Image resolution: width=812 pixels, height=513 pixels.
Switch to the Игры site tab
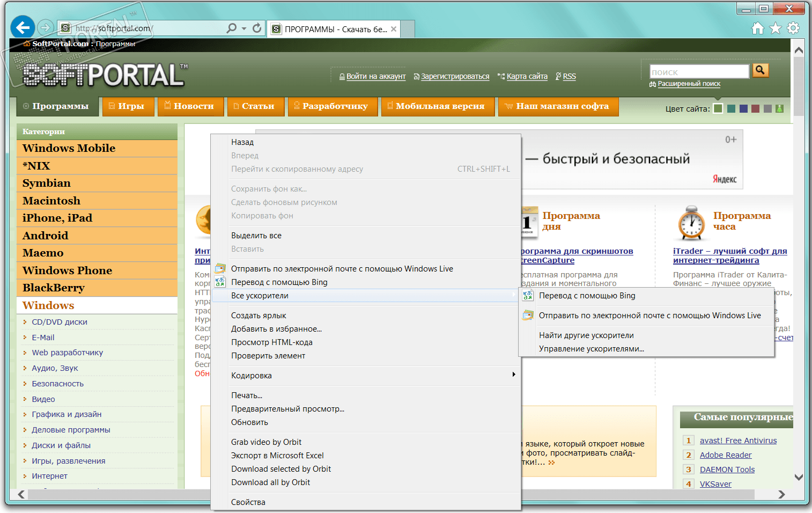[128, 106]
